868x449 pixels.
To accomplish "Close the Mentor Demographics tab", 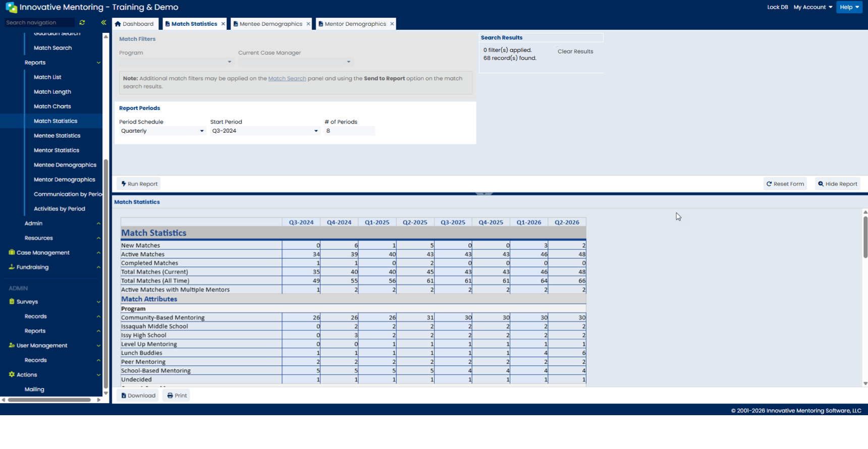I will tap(392, 24).
